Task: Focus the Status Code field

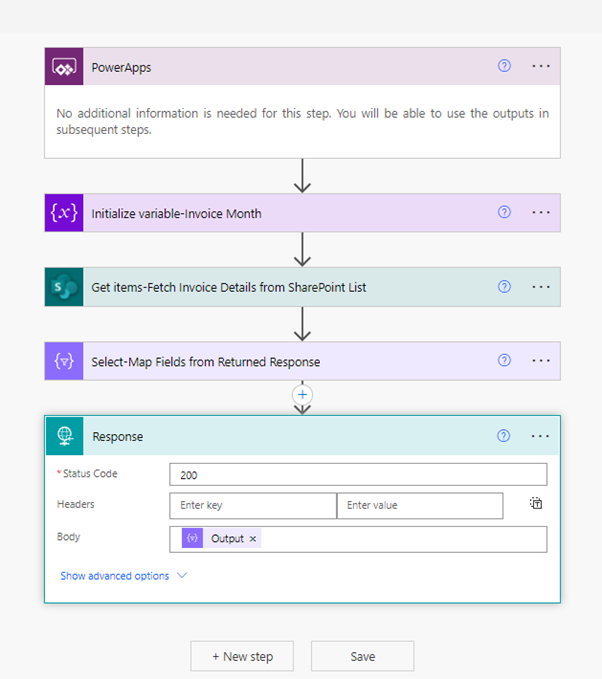Action: [x=358, y=475]
